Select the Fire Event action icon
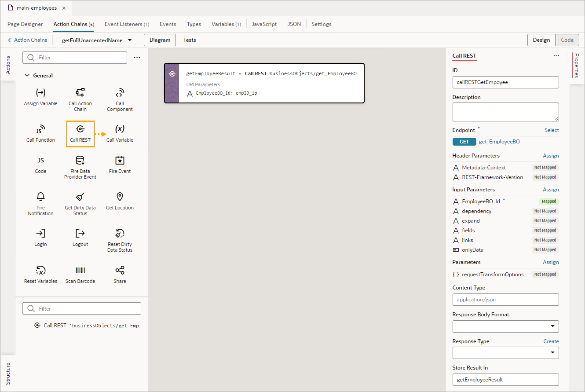This screenshot has height=392, width=585. click(120, 160)
